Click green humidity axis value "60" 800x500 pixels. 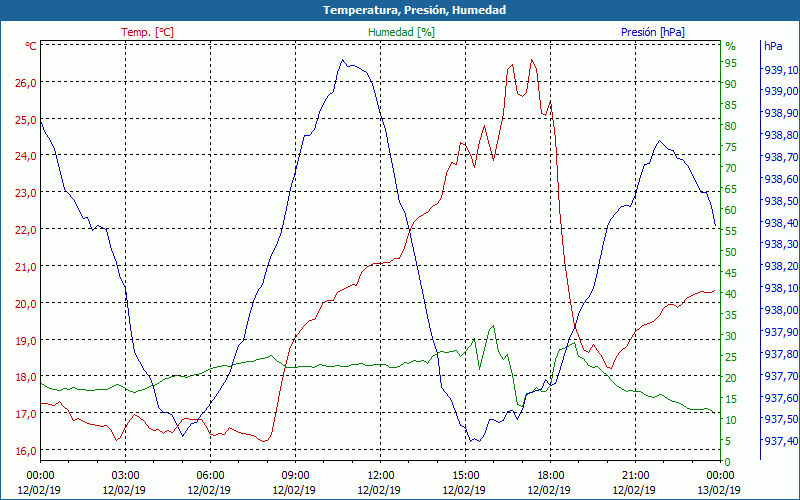(x=731, y=210)
